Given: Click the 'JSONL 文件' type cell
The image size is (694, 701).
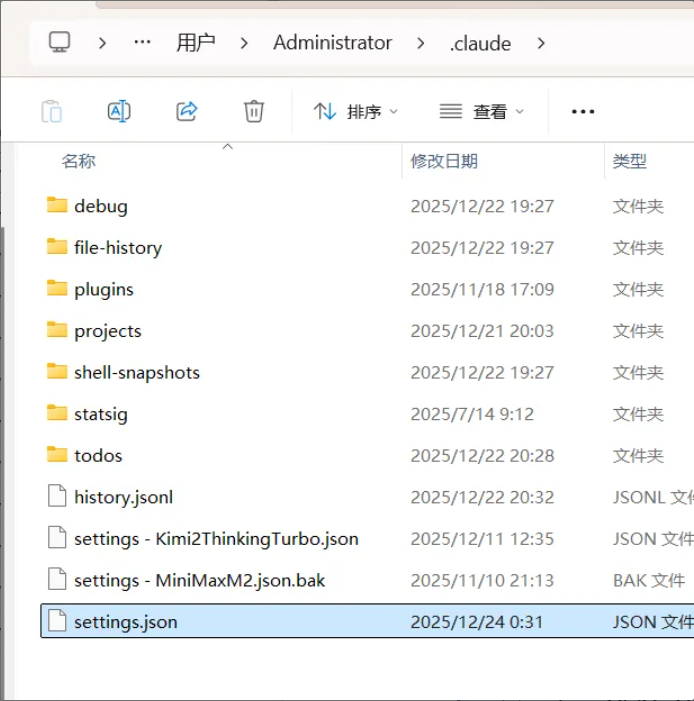Looking at the screenshot, I should click(x=653, y=497).
